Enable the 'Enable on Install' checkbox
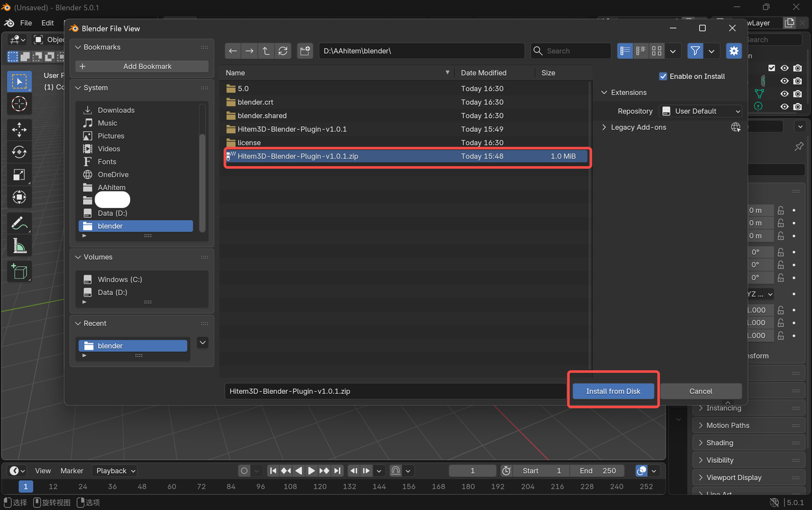The image size is (812, 510). click(x=662, y=76)
